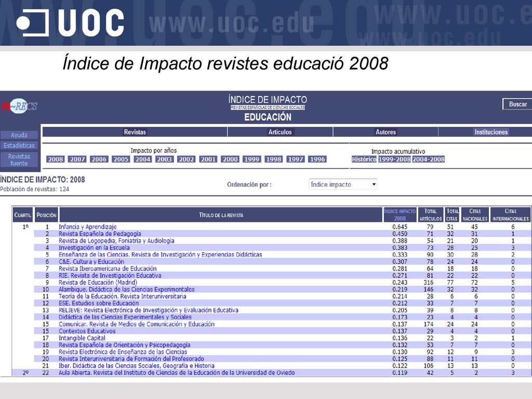The image size is (532, 399).
Task: Open Intangible Capital link
Action: (x=82, y=338)
